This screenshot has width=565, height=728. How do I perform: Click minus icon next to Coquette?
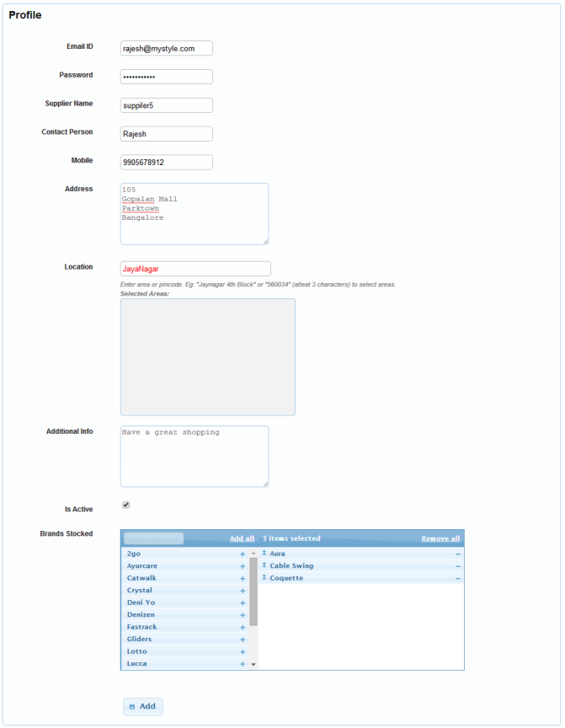coord(458,579)
